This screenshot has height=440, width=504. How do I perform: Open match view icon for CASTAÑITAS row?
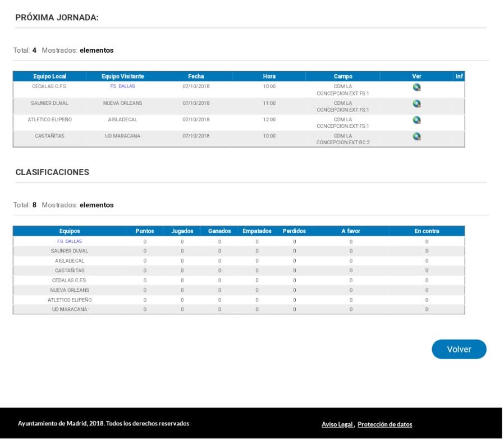418,136
